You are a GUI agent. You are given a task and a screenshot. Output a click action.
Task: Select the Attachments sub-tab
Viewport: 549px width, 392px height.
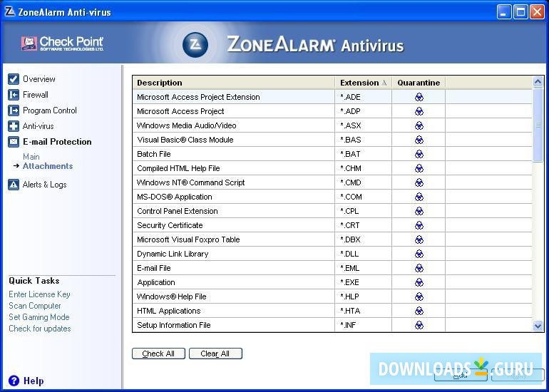click(48, 166)
